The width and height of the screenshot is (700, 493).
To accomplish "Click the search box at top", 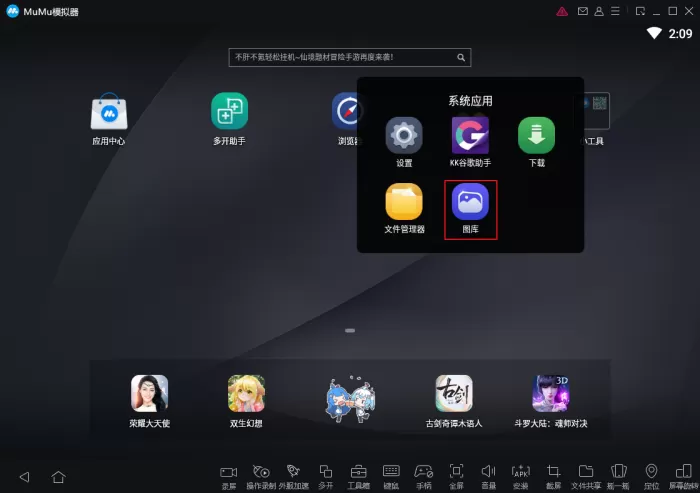I will [350, 58].
